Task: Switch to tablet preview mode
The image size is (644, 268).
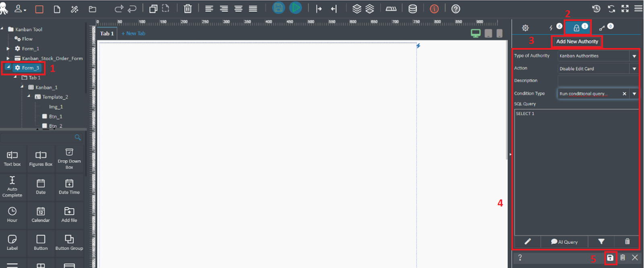Action: tap(488, 33)
